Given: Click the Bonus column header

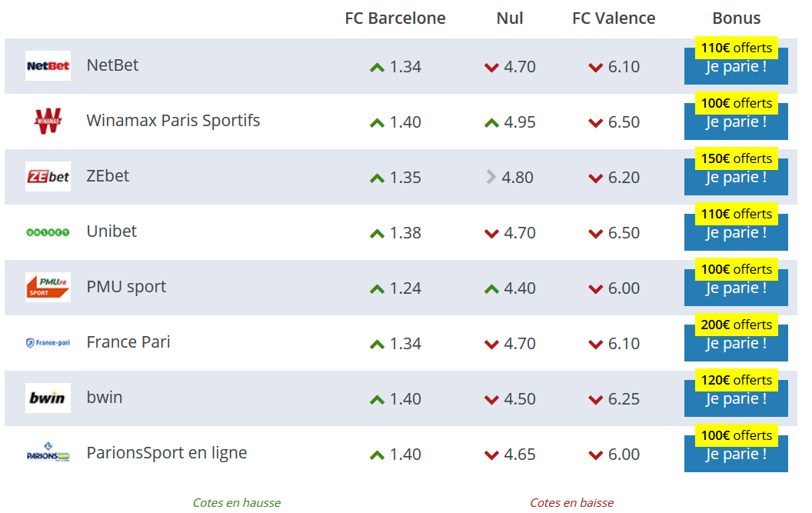Looking at the screenshot, I should (737, 18).
